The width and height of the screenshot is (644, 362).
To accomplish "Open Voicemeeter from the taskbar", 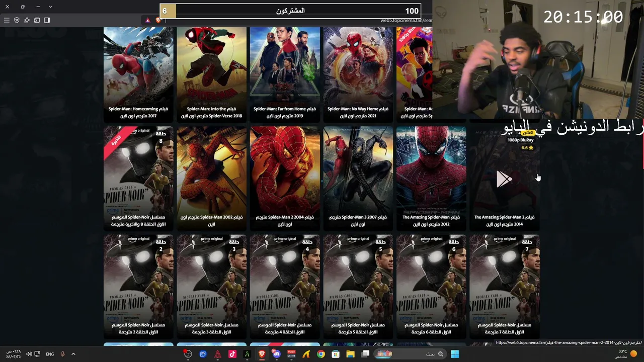I will [291, 354].
